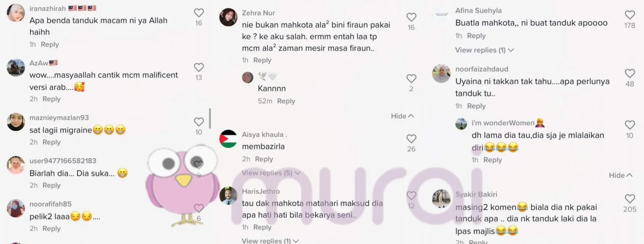Like Afina Suehyla's comment with 178 likes
Screen dimensions: 644x244
(x=630, y=15)
